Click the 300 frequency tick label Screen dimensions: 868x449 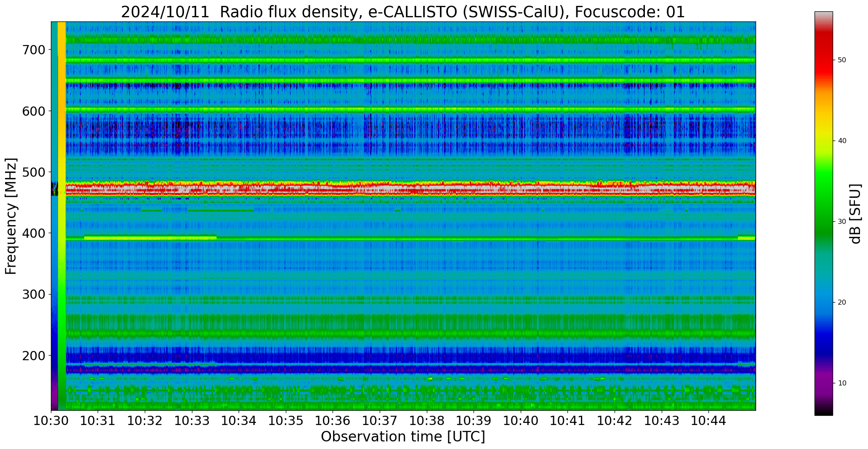pyautogui.click(x=33, y=294)
